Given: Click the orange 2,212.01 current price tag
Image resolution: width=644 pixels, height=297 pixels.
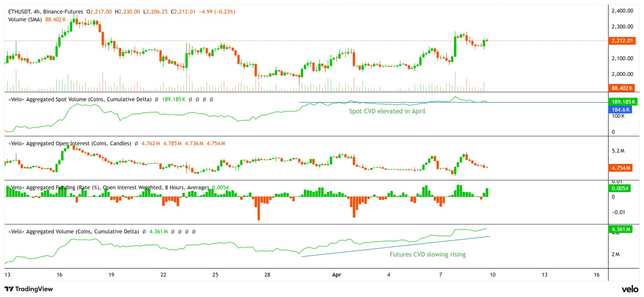Looking at the screenshot, I should tap(622, 41).
